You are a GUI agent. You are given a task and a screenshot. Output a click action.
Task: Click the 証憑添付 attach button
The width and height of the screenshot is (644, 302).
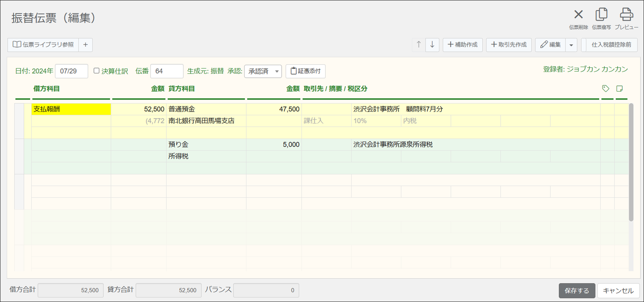(305, 71)
